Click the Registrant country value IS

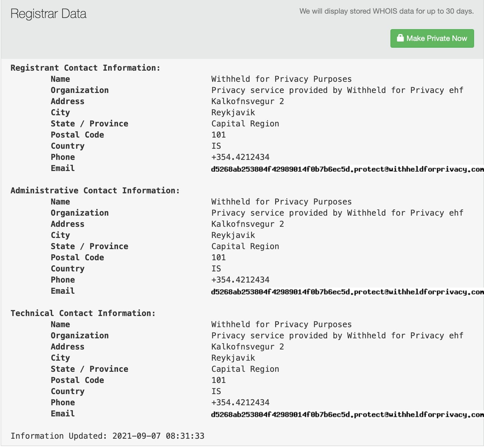[x=216, y=146]
